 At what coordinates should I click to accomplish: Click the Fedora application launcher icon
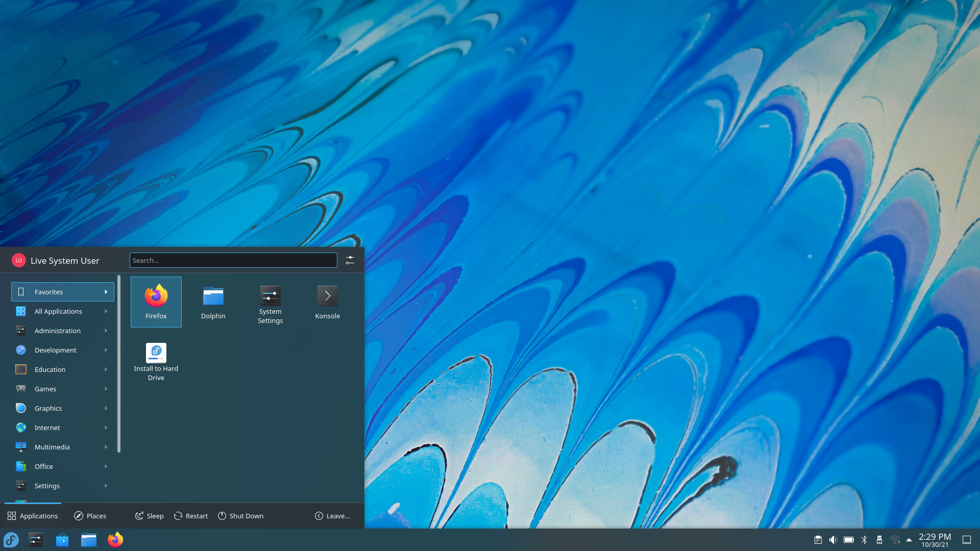coord(11,540)
